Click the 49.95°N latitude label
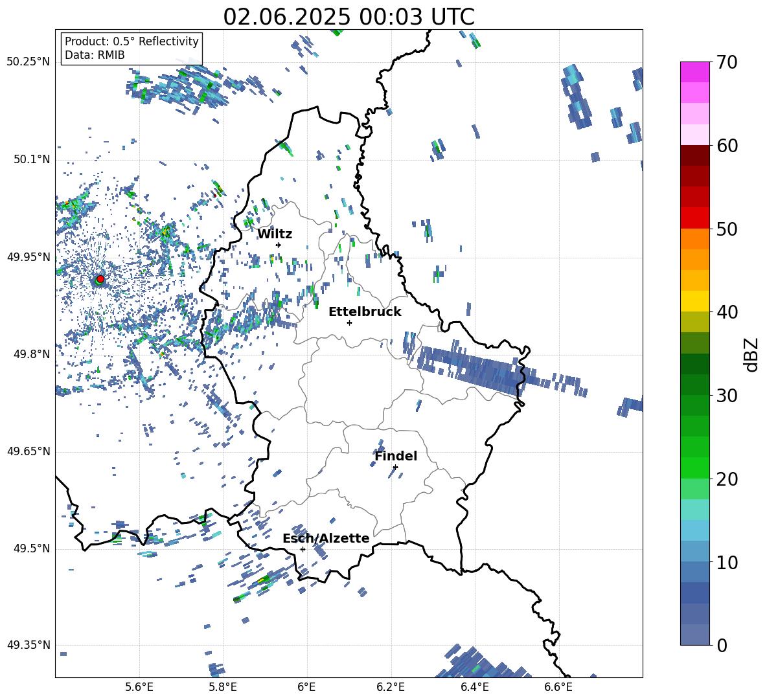Image resolution: width=767 pixels, height=700 pixels. [x=28, y=256]
